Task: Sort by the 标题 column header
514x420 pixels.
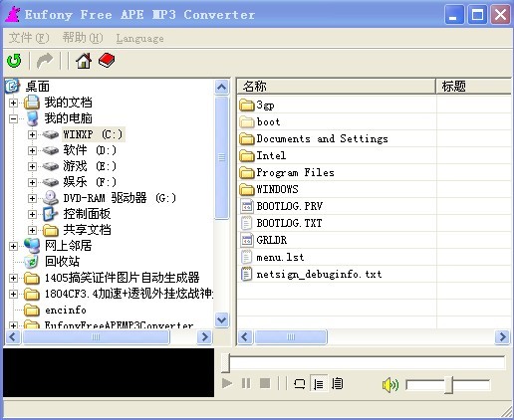Action: [474, 87]
